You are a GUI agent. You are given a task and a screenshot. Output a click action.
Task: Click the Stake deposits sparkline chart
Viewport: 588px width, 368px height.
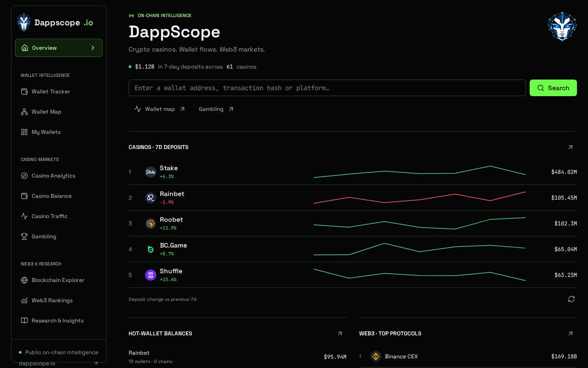point(419,172)
